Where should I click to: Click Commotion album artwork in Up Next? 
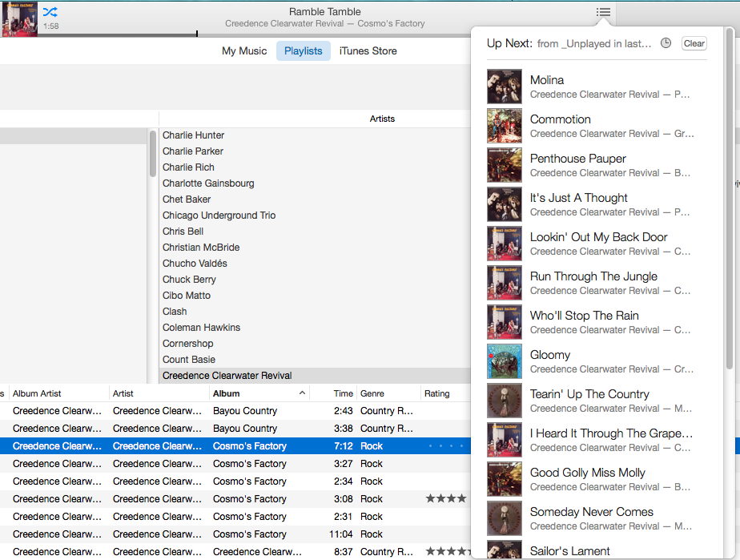(505, 126)
